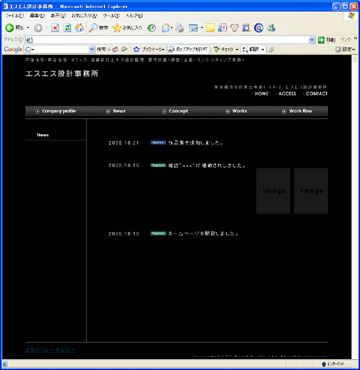Go to the Home page icon
The height and width of the screenshot is (370, 360).
click(x=79, y=28)
